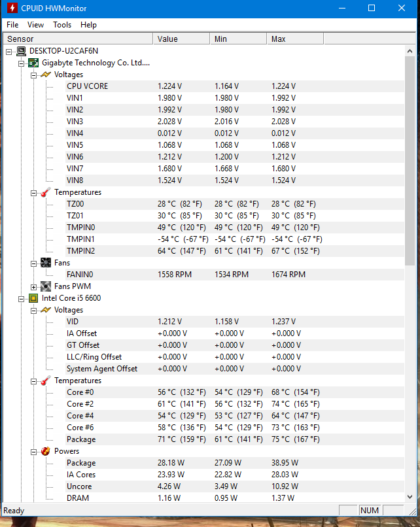
Task: Select the FANIN0 fan row
Action: tap(235, 275)
